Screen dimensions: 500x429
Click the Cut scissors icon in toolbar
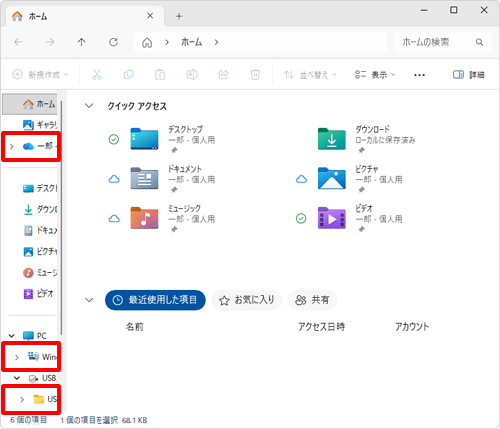pos(97,74)
